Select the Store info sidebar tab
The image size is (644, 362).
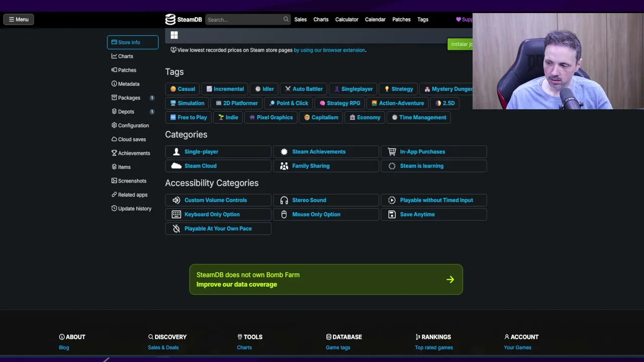[133, 42]
